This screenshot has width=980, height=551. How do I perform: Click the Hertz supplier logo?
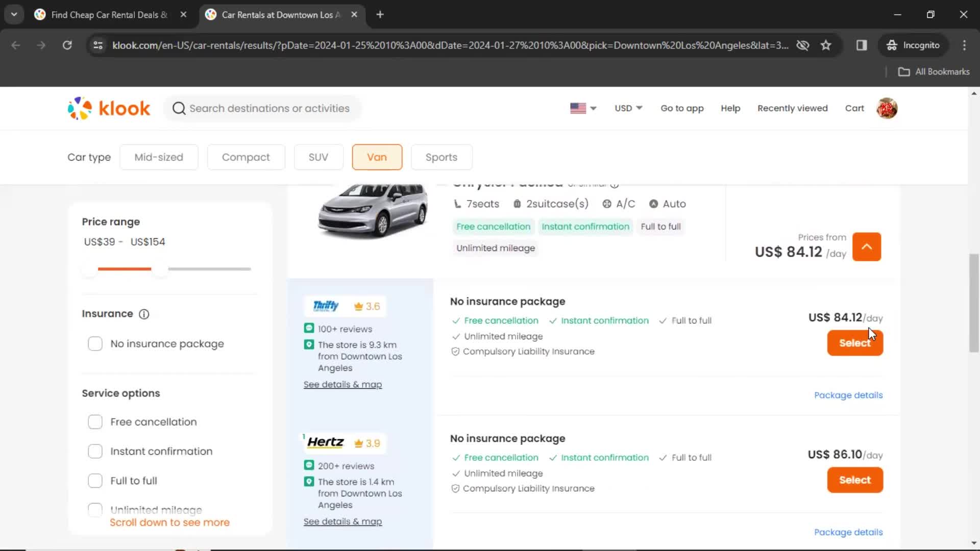[326, 442]
